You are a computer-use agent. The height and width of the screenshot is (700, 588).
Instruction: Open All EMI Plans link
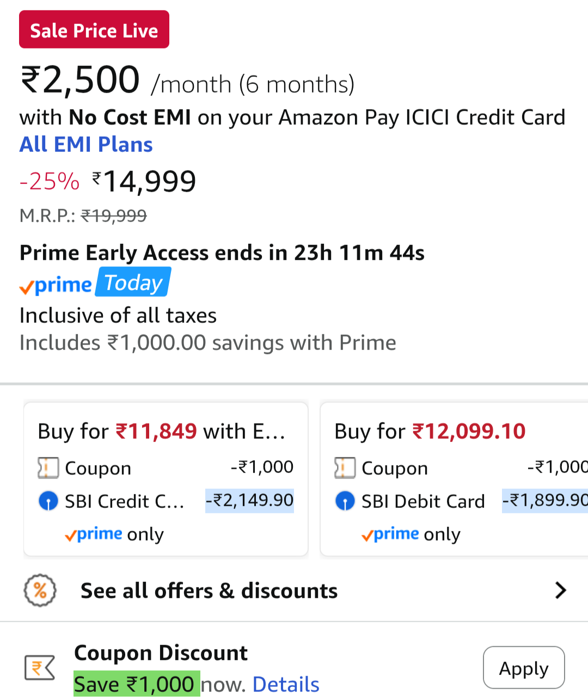(x=86, y=145)
